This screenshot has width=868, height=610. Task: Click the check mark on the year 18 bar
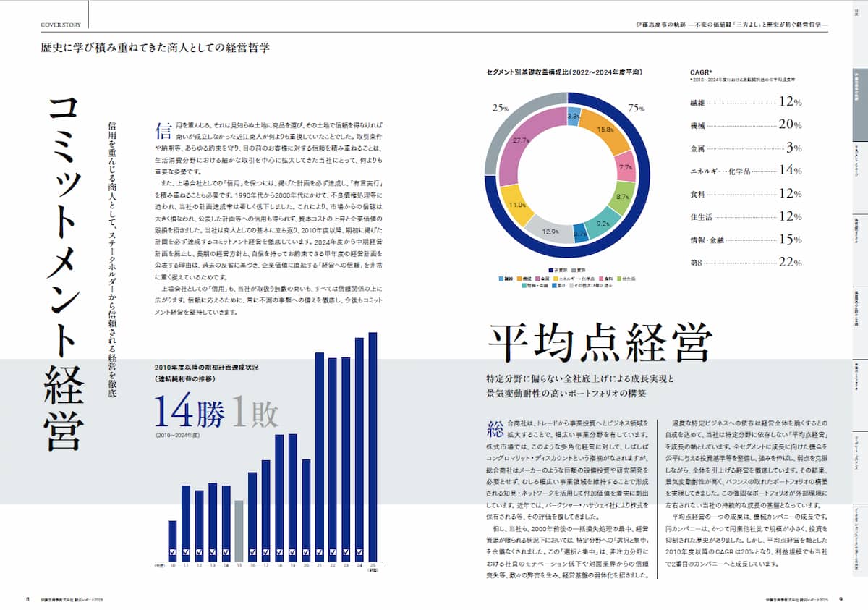pos(279,554)
